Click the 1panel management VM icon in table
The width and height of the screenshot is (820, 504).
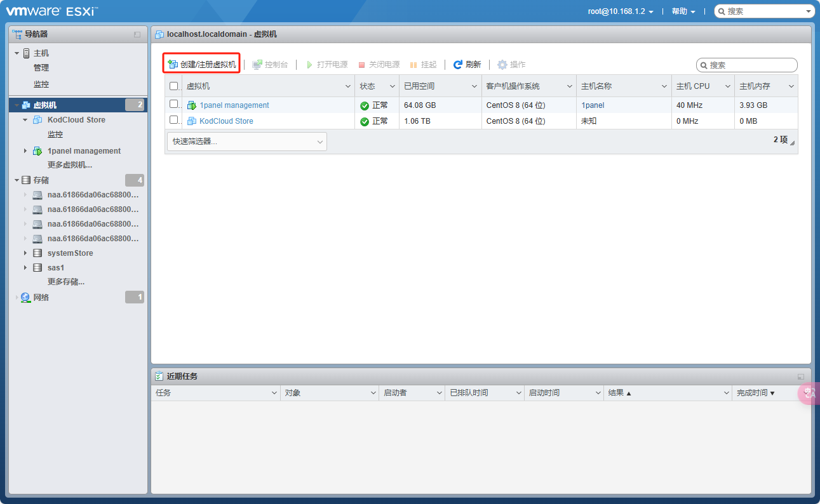[x=192, y=105]
